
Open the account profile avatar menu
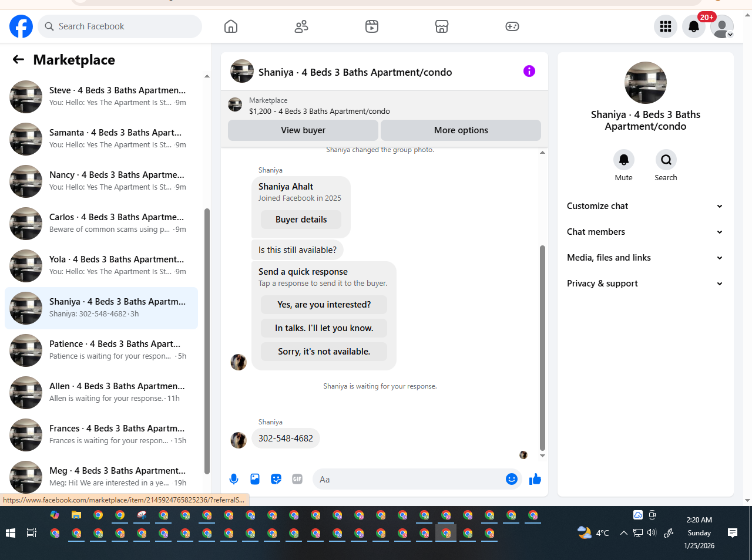pyautogui.click(x=722, y=26)
